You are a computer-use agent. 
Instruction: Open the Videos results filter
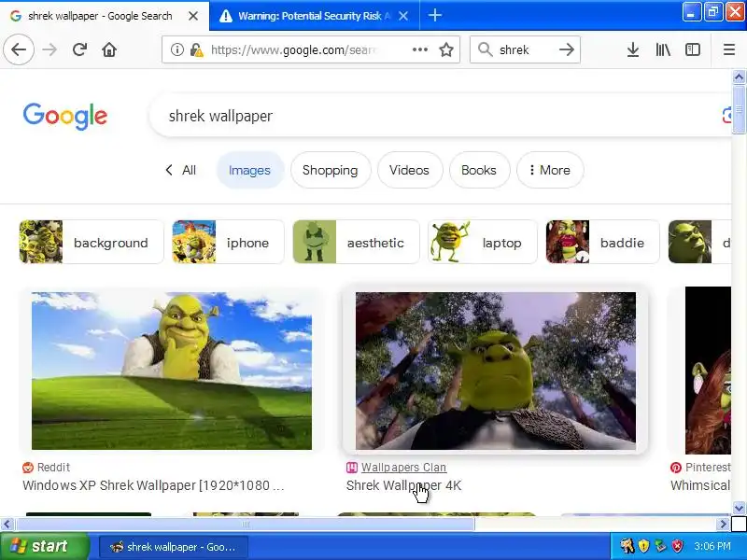(x=409, y=170)
